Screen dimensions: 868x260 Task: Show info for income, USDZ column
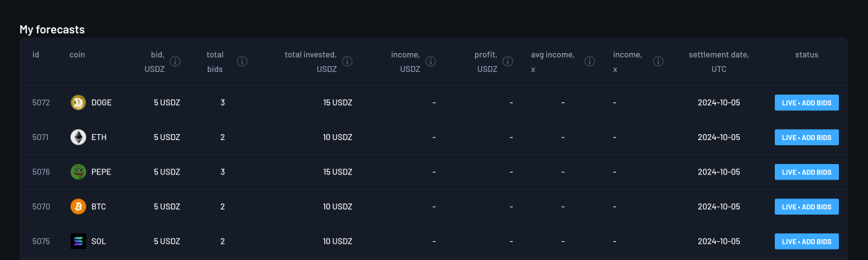click(430, 62)
